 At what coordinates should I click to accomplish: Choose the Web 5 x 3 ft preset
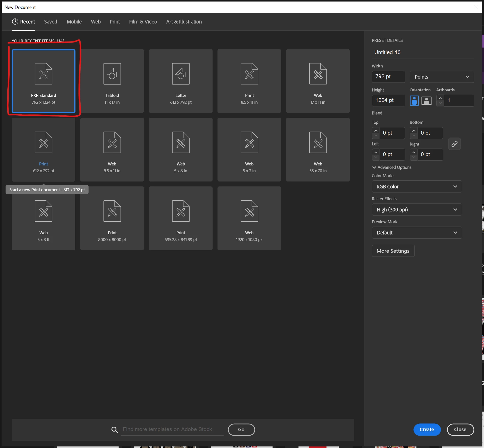coord(43,218)
